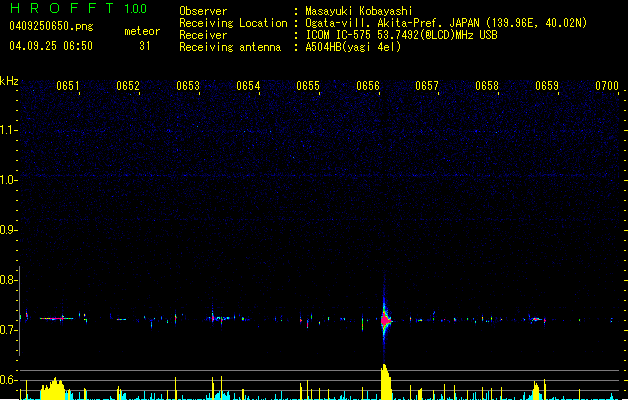
Task: Click the 1.1 kHz frequency label
Action: click(x=8, y=130)
